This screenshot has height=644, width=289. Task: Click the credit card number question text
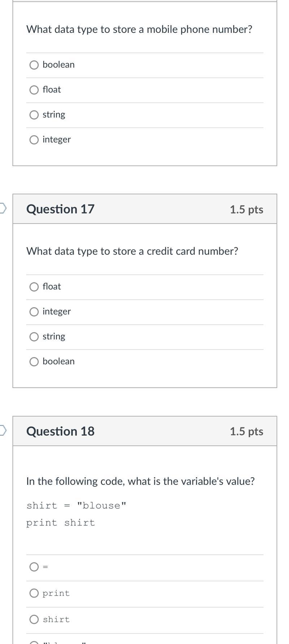coord(132,251)
